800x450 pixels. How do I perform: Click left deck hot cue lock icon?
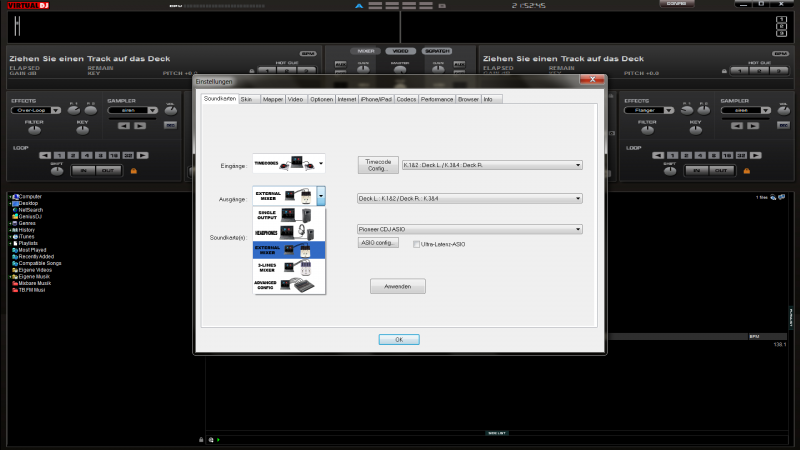point(252,71)
